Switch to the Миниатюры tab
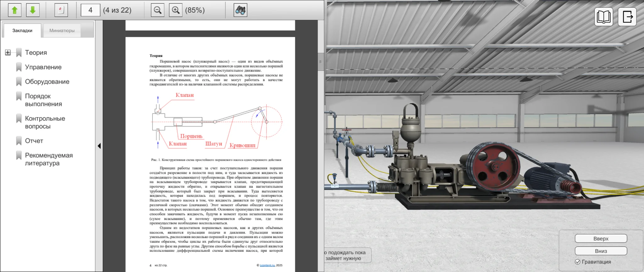This screenshot has width=644, height=272. click(x=62, y=31)
